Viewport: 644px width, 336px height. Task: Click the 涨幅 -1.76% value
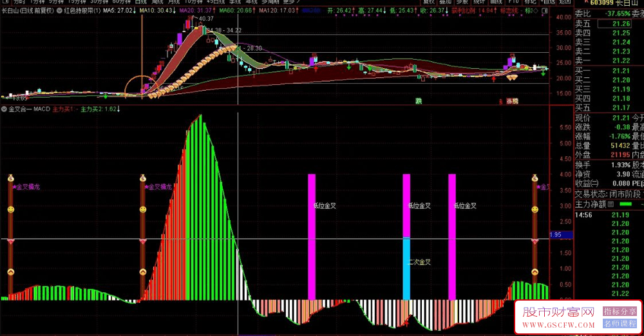pyautogui.click(x=620, y=136)
